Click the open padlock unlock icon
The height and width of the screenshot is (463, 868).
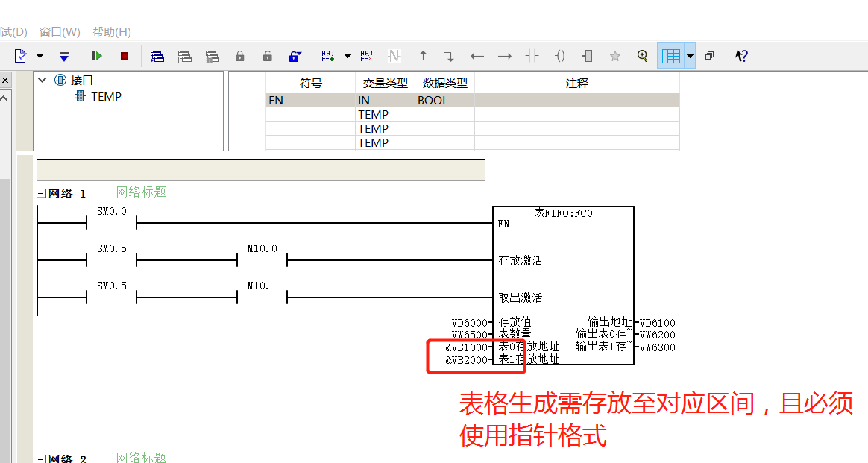pyautogui.click(x=268, y=56)
